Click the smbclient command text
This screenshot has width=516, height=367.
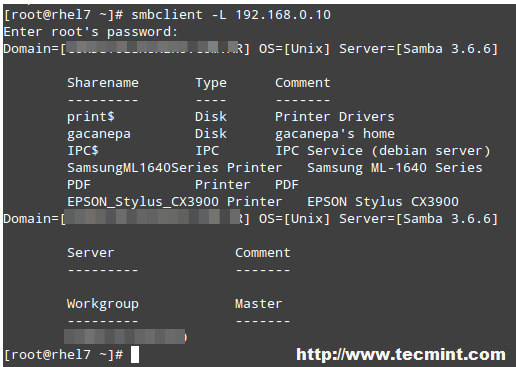pyautogui.click(x=231, y=15)
